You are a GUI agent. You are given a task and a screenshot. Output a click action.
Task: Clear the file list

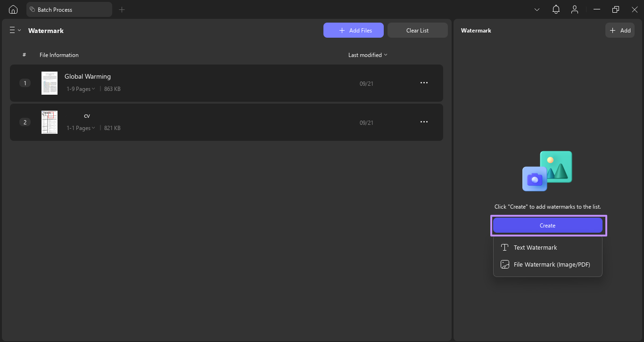pos(417,30)
